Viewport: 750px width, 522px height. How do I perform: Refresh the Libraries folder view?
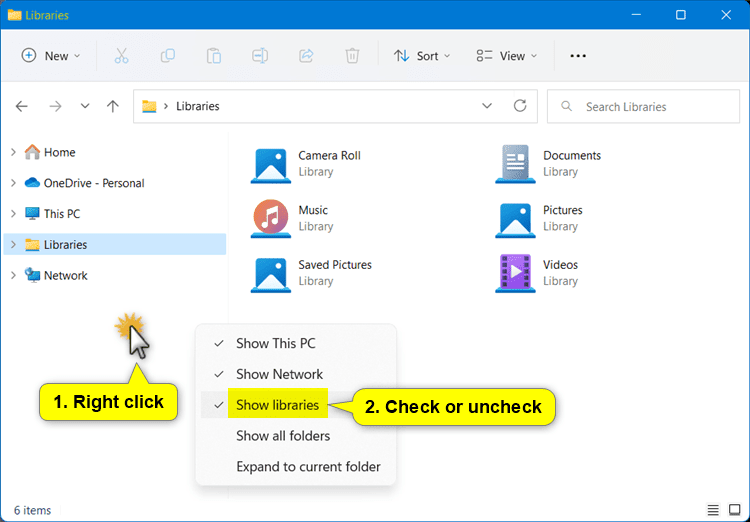pyautogui.click(x=520, y=106)
